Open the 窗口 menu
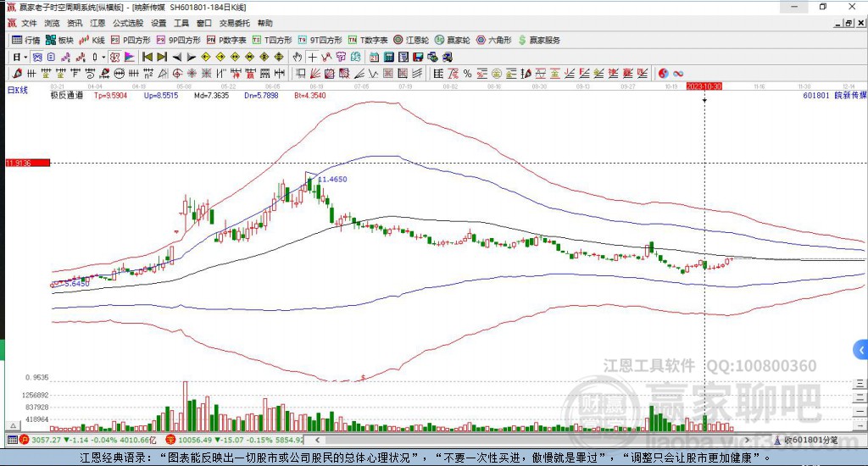This screenshot has width=868, height=466. click(203, 23)
